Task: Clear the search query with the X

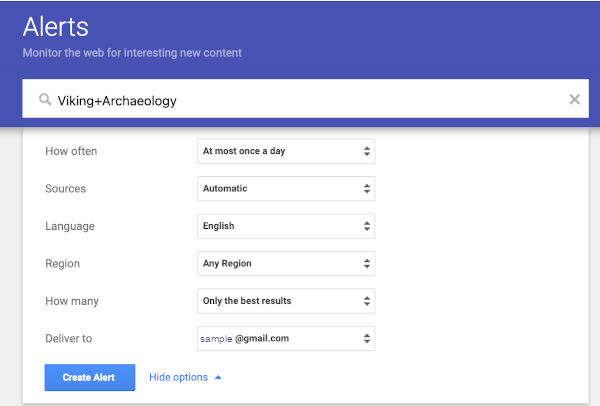Action: pos(574,100)
